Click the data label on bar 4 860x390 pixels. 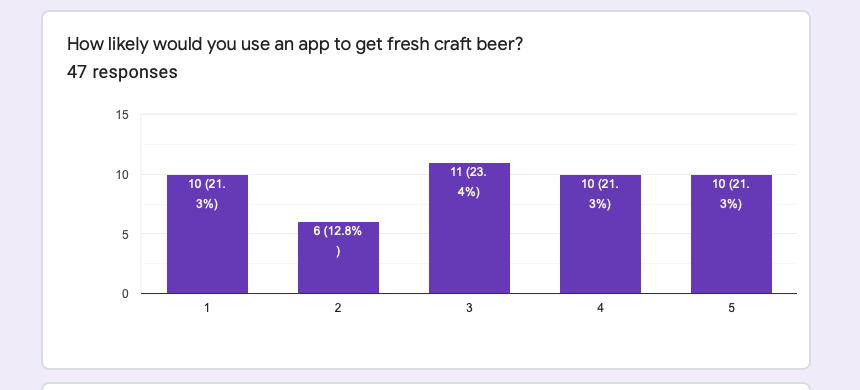[600, 194]
